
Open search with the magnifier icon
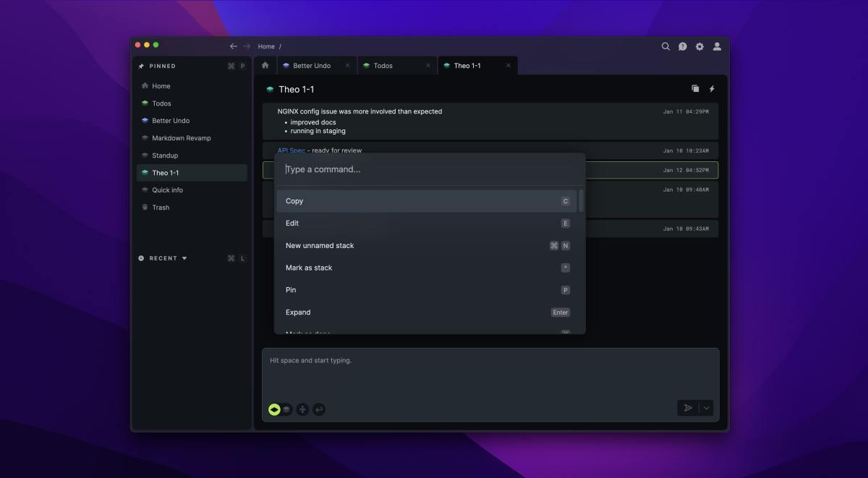pyautogui.click(x=665, y=46)
